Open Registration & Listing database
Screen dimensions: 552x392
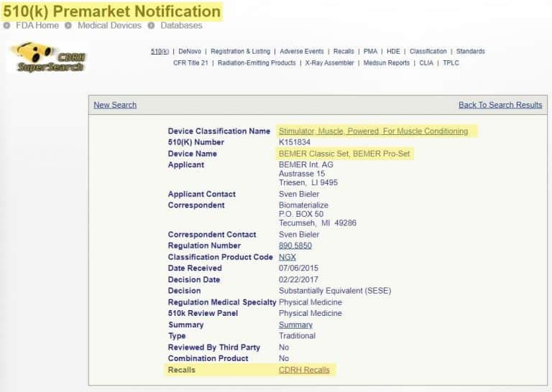pyautogui.click(x=240, y=52)
